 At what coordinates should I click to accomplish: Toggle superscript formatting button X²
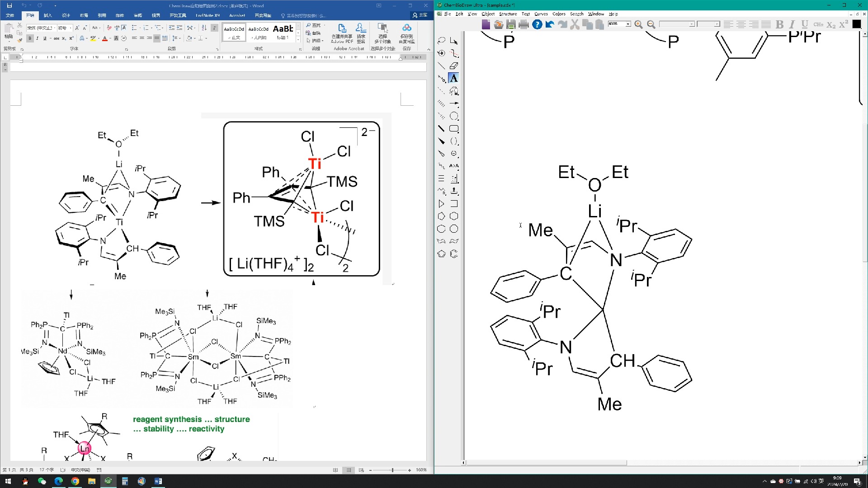point(844,24)
